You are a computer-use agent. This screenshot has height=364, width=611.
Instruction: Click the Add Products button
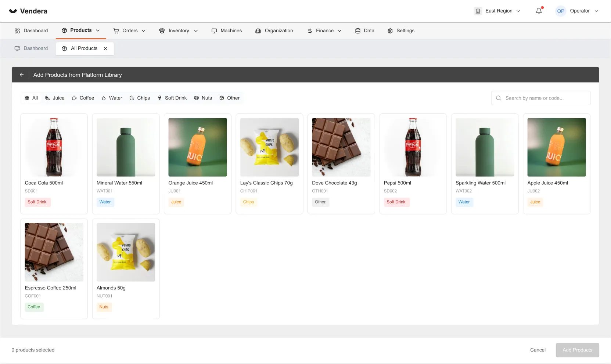pyautogui.click(x=577, y=350)
